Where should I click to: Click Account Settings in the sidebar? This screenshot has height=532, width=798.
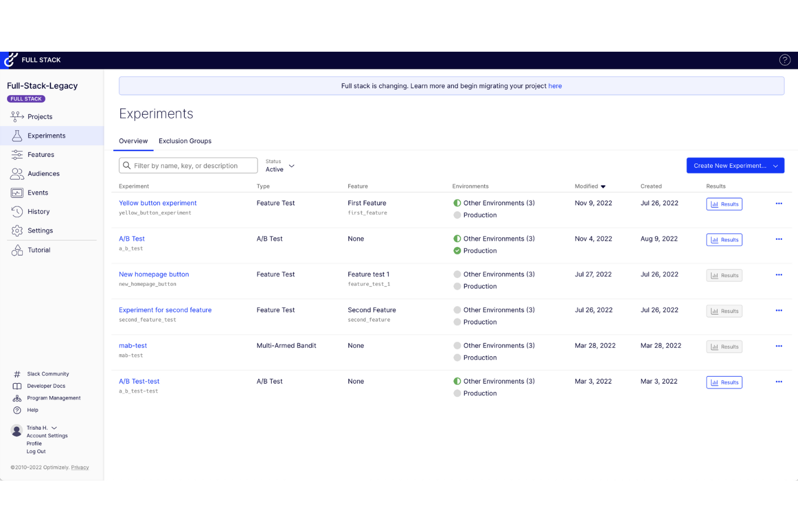(x=47, y=436)
